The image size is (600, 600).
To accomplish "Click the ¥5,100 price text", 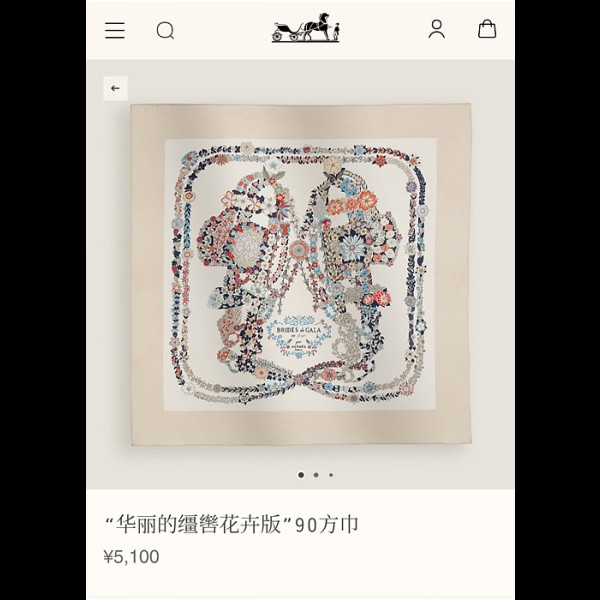I will click(x=131, y=557).
